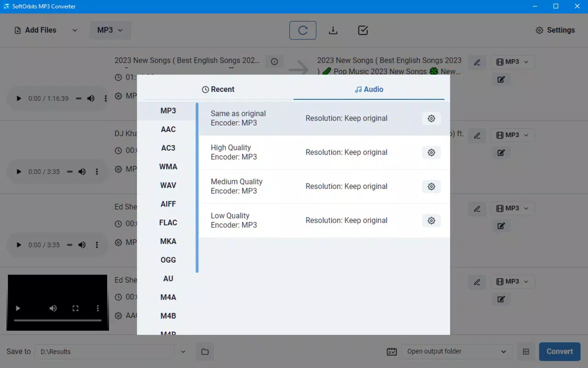Click the edit tags icon on first file row
588x368 pixels.
coord(501,80)
